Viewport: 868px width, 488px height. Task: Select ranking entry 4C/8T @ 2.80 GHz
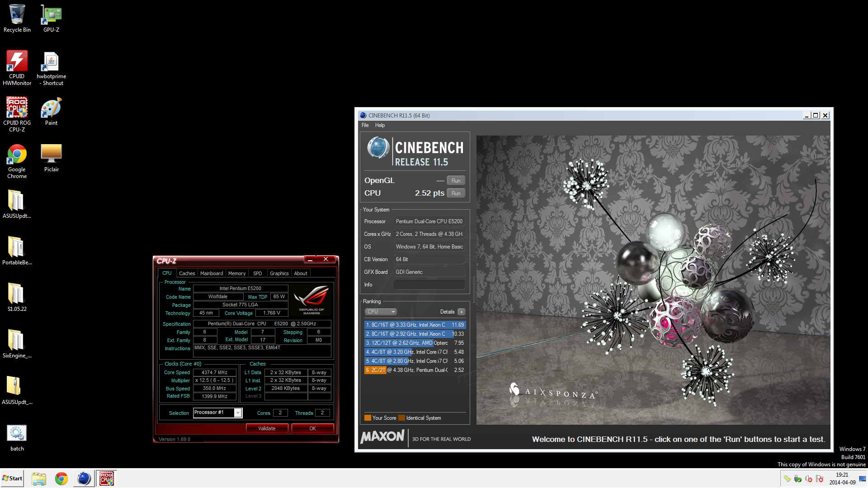coord(415,361)
